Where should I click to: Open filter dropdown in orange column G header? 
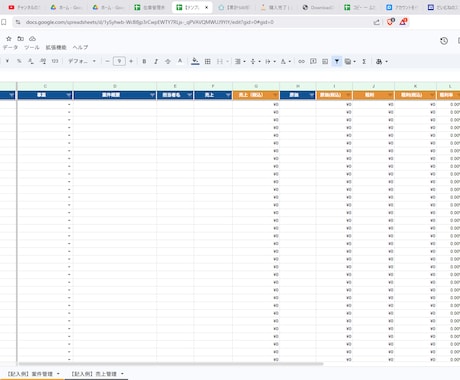click(275, 95)
